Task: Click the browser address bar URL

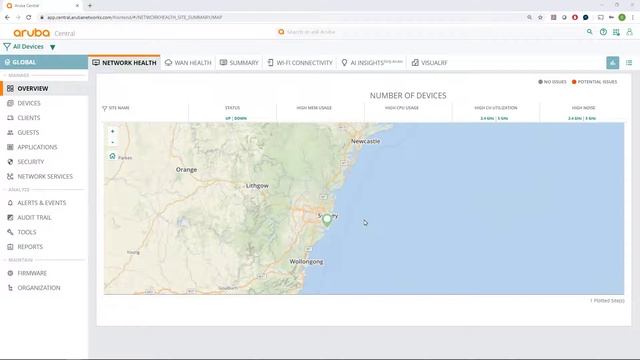Action: [135, 18]
